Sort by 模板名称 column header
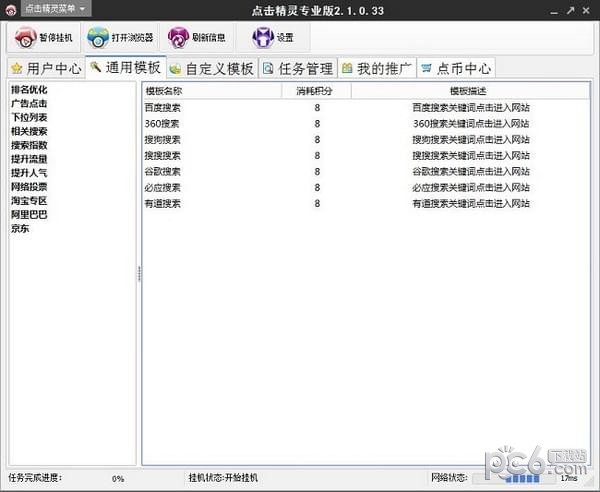This screenshot has height=492, width=600. pos(212,91)
